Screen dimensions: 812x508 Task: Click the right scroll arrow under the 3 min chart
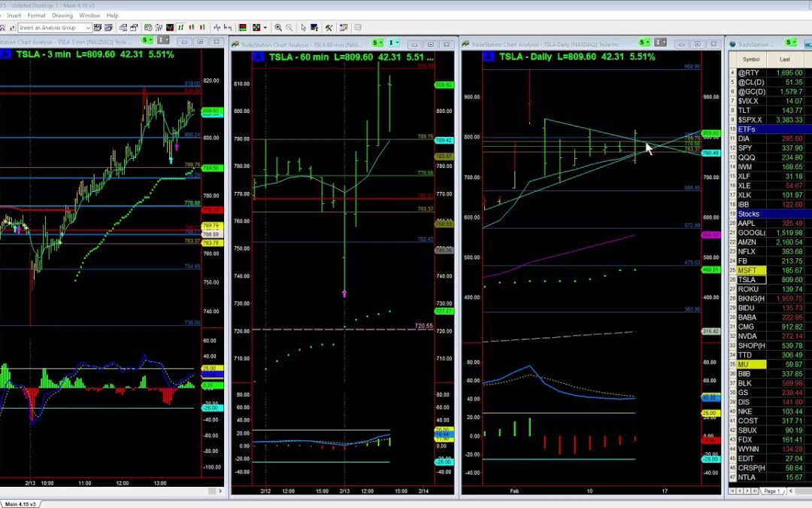coord(220,491)
